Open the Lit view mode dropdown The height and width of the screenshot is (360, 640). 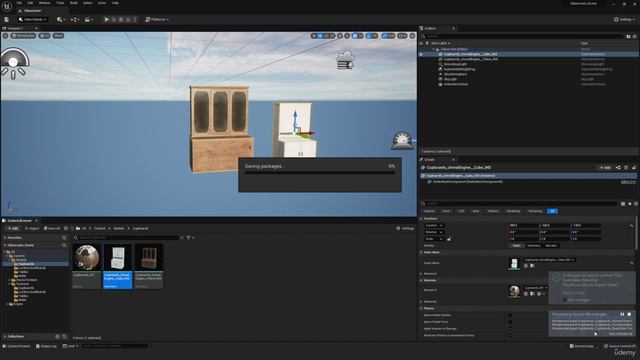click(44, 36)
